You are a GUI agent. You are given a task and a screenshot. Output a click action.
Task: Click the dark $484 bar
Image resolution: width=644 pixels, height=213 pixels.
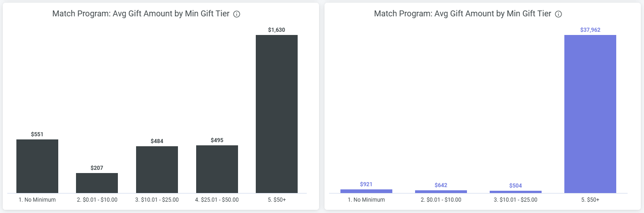coord(157,169)
